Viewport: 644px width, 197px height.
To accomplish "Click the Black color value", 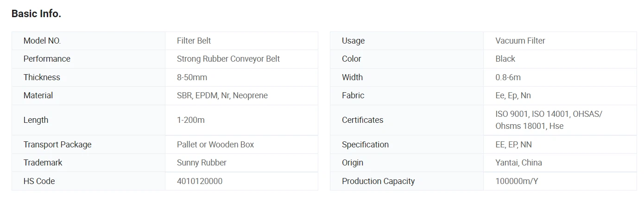I will [x=505, y=59].
